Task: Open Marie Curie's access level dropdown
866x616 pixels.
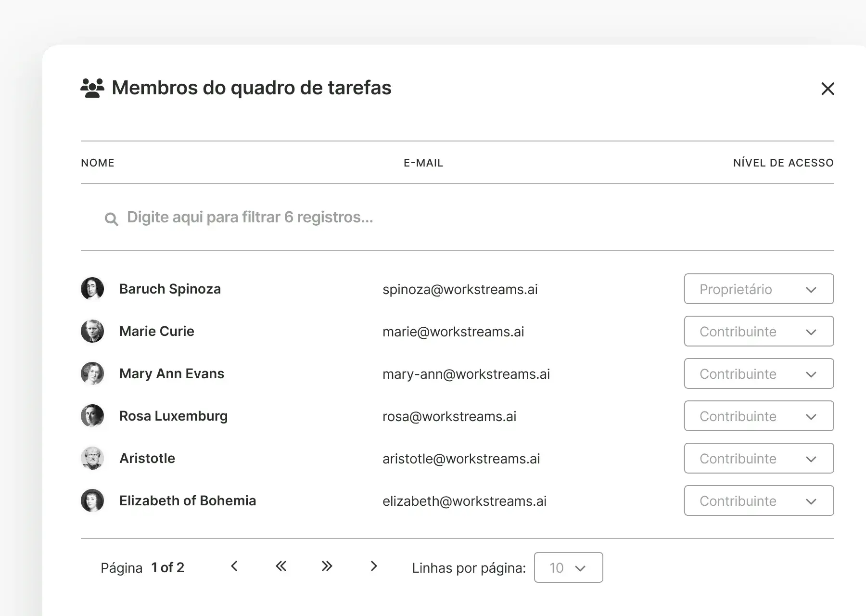Action: tap(759, 331)
